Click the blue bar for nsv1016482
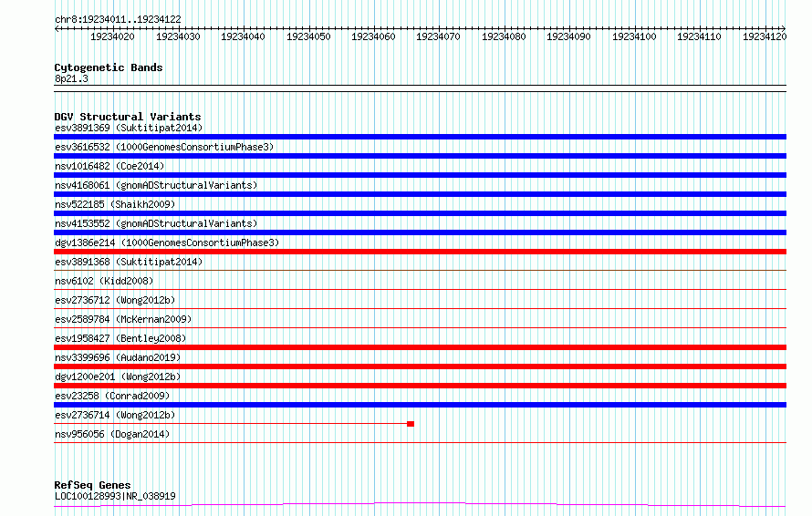 click(420, 175)
